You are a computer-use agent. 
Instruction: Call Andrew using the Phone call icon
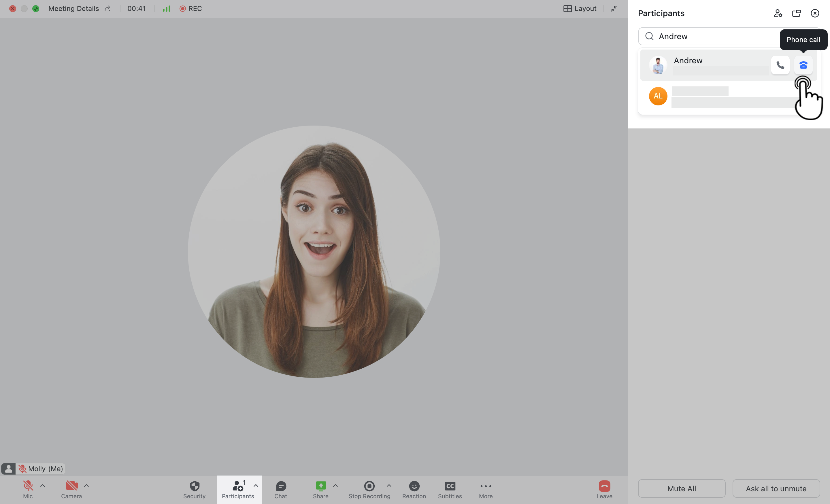coord(803,65)
